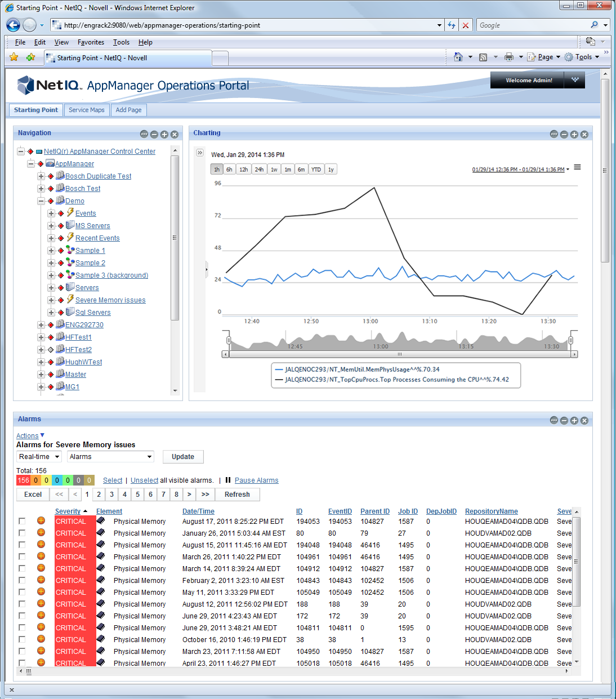The height and width of the screenshot is (699, 616).
Task: Open the File menu
Action: [20, 42]
